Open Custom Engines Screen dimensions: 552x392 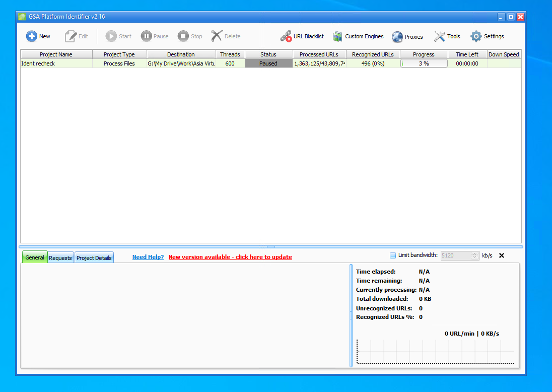(337, 36)
